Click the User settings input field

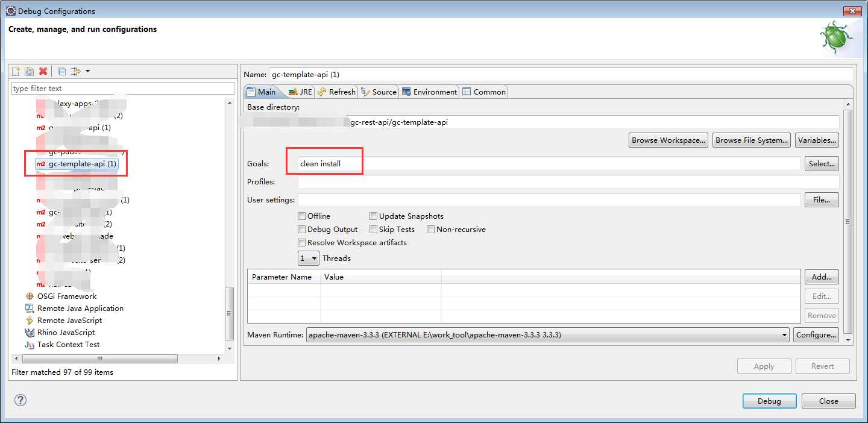[x=549, y=199]
